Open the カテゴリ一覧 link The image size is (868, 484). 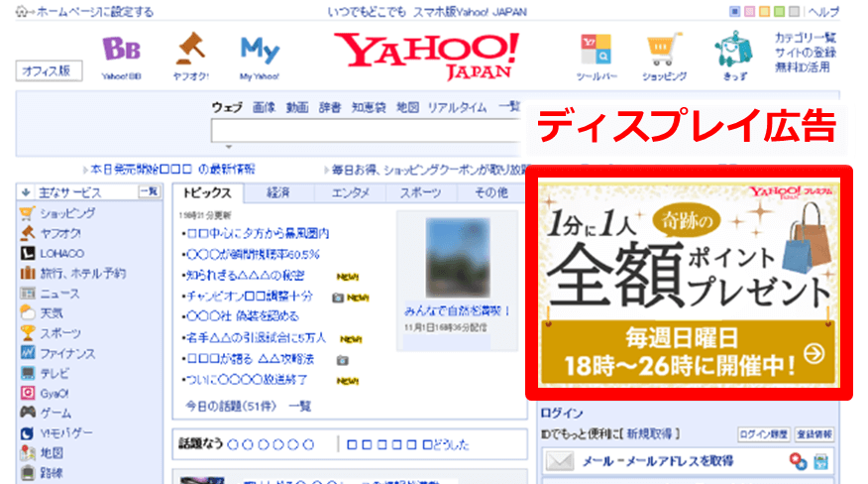[x=806, y=38]
